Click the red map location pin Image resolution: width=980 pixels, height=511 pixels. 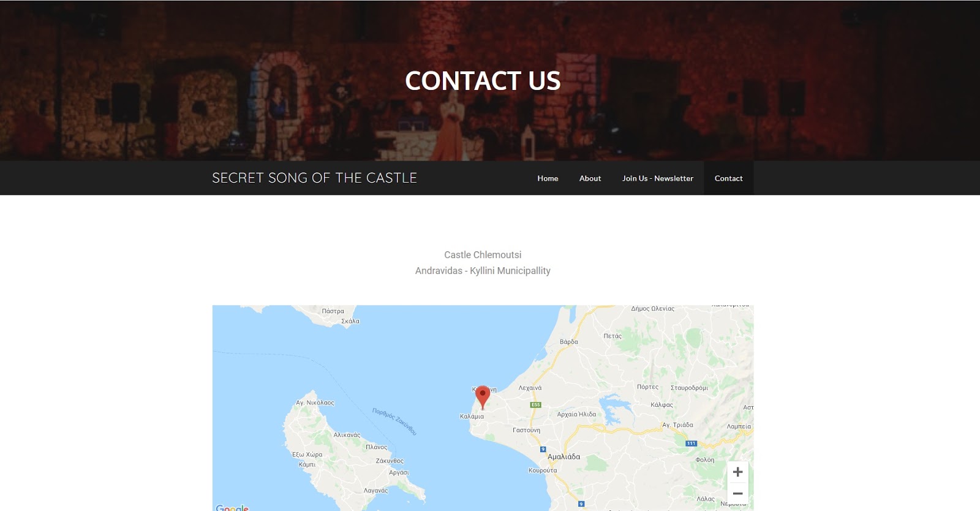483,397
